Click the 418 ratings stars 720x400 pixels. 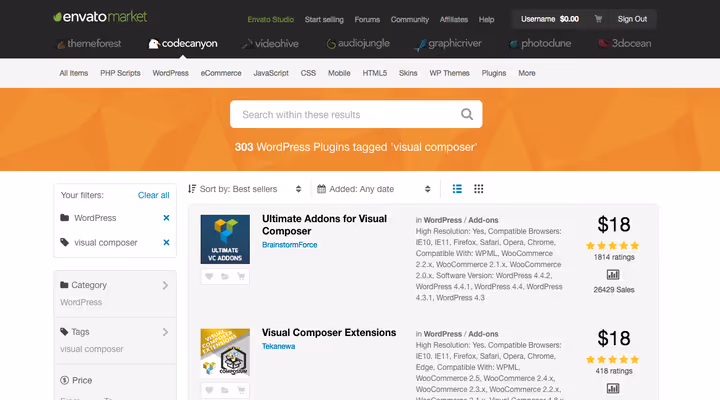click(x=613, y=360)
